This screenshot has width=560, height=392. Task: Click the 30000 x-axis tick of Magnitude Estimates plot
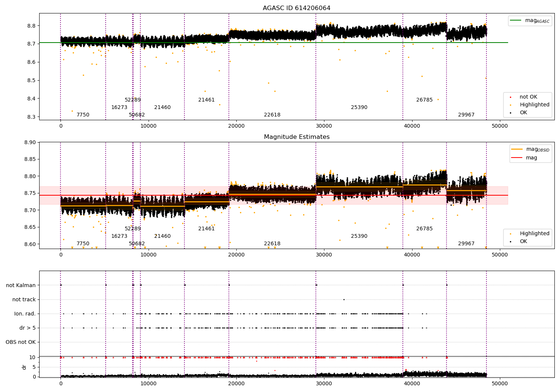pyautogui.click(x=324, y=255)
